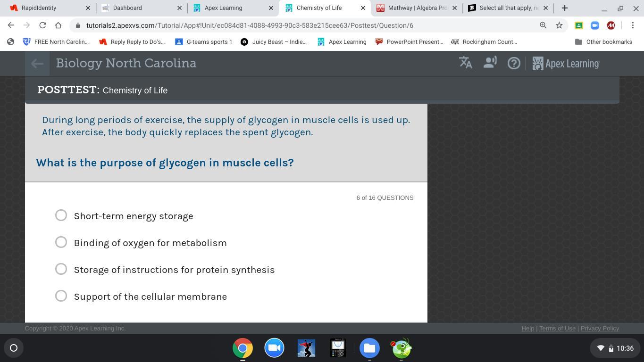Open 'Rockingham Count...' bookmark
Viewport: 644px width, 362px height.
tap(484, 42)
